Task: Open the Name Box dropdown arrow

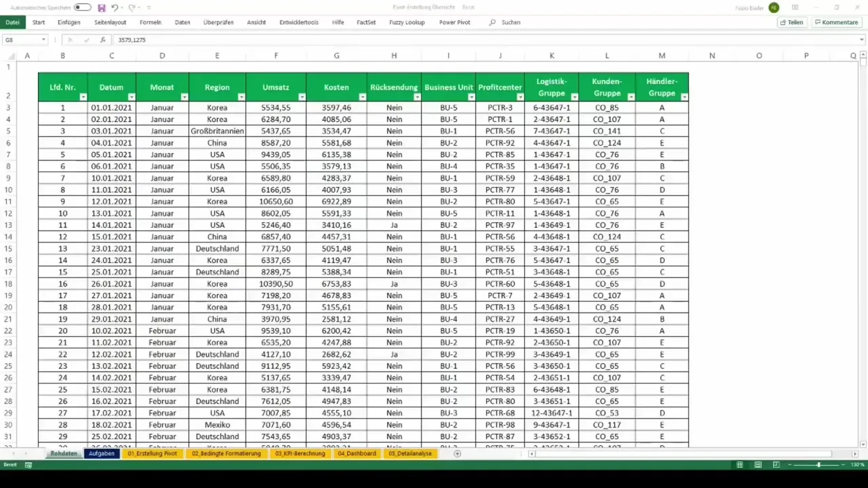Action: (x=43, y=40)
